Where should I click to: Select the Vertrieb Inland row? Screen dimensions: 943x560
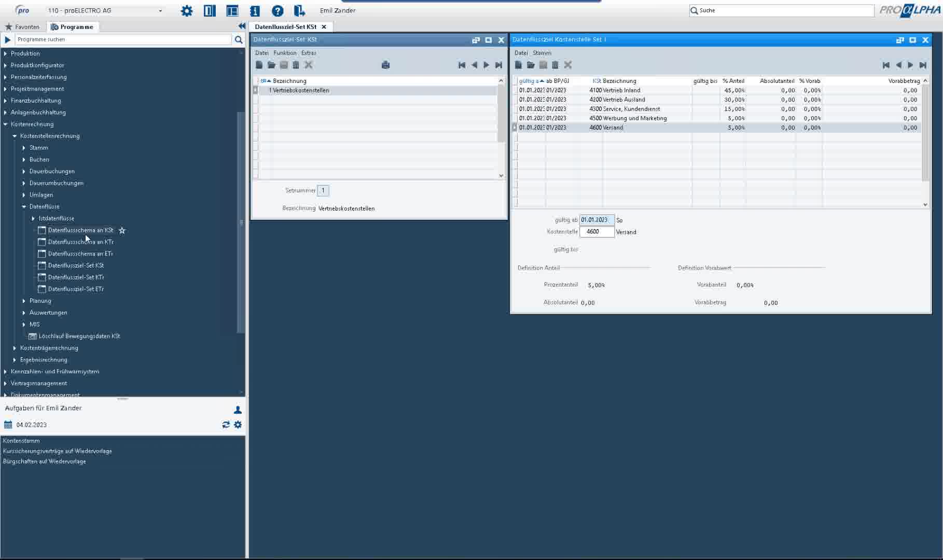pos(718,90)
